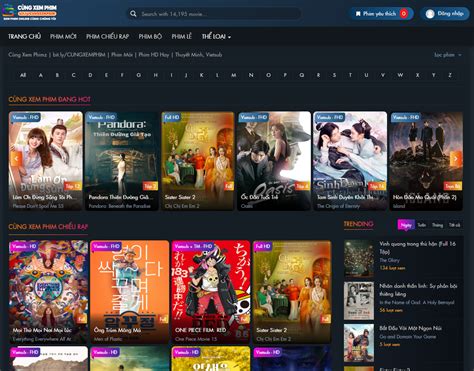
Task: Click the bookmark icon in Phim yêu thích
Action: click(x=358, y=14)
